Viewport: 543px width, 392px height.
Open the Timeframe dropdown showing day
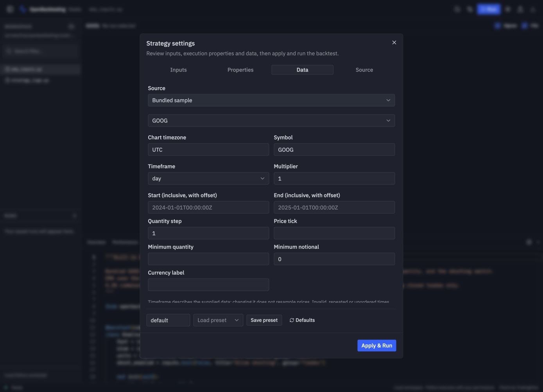click(x=208, y=179)
